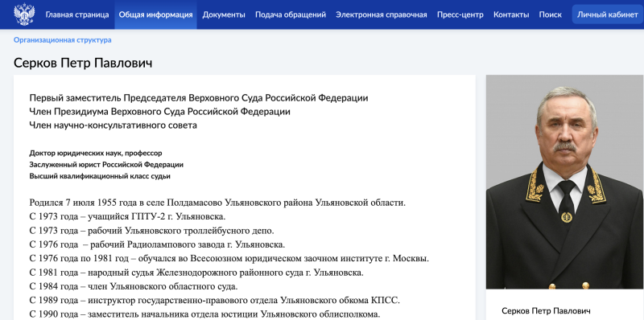644x320 pixels.
Task: Click line about Ульяновского троллейбусного депо
Action: click(151, 231)
